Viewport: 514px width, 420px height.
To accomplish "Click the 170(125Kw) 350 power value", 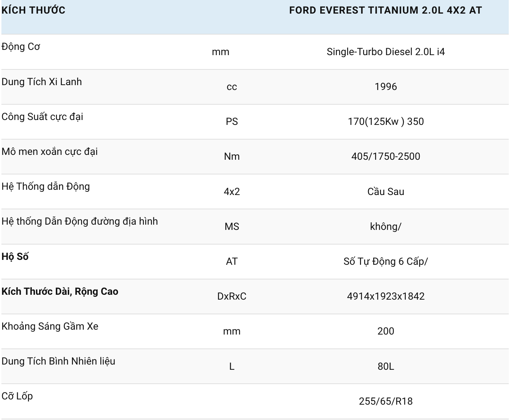I will tap(385, 122).
